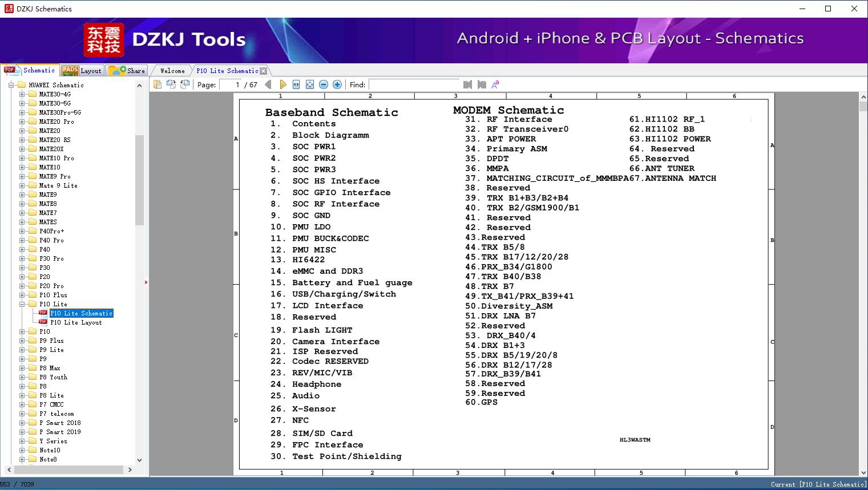
Task: Click "34. Primary ASM" in the MODEM list
Action: (x=506, y=149)
